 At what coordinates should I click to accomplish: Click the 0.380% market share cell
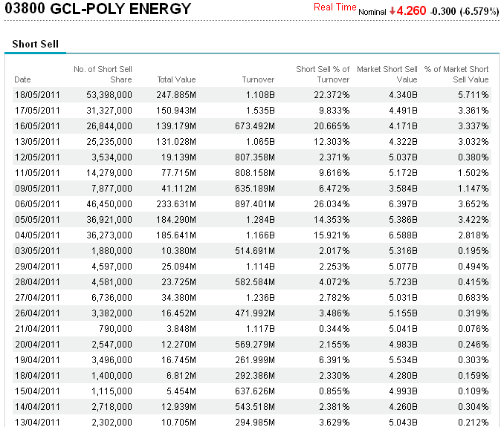(x=474, y=157)
